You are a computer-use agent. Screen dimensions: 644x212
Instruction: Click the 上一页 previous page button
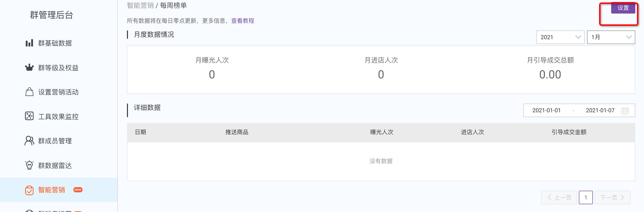pos(559,197)
